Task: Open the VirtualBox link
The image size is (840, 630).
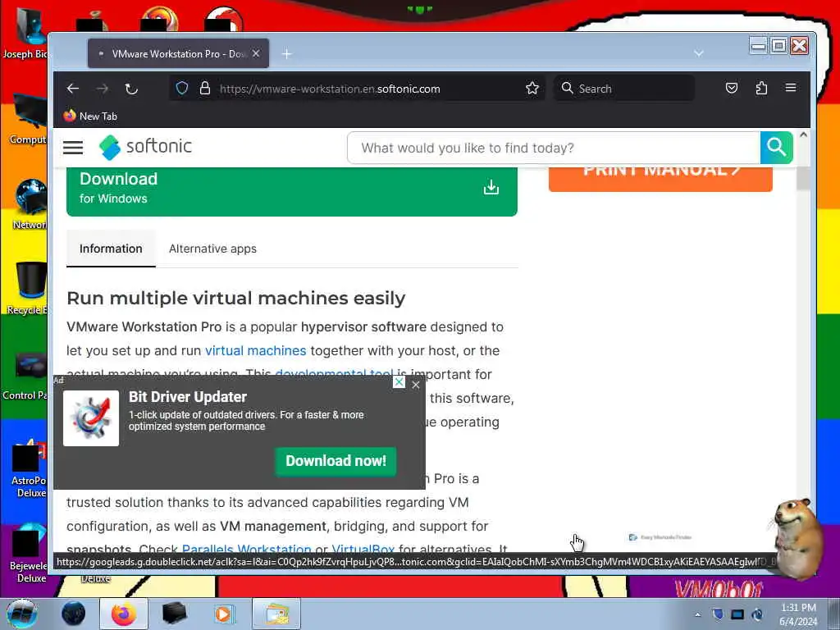Action: click(x=363, y=549)
